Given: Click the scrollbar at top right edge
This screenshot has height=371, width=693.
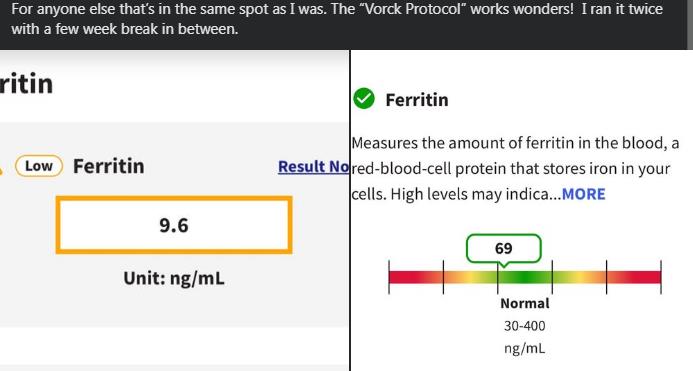Looking at the screenshot, I should (x=690, y=24).
